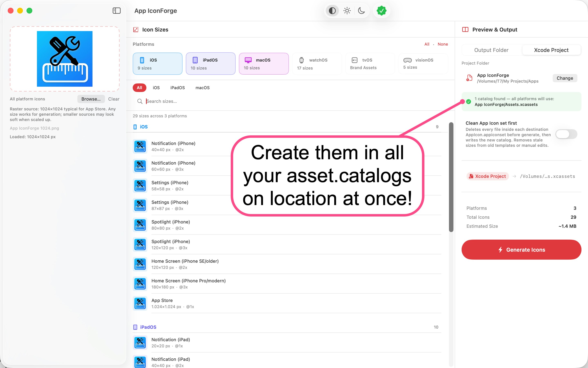This screenshot has width=588, height=368.
Task: Filter sizes by macOS tab
Action: point(202,88)
